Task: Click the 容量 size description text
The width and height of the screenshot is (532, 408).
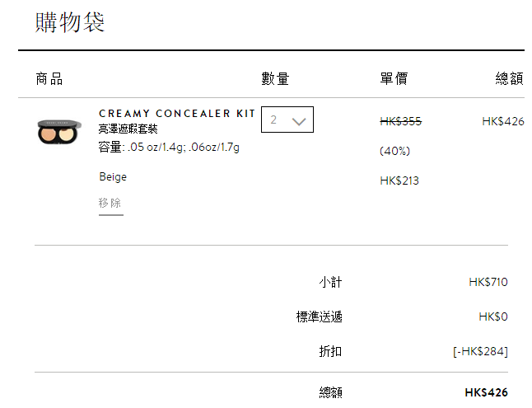Action: [x=169, y=148]
